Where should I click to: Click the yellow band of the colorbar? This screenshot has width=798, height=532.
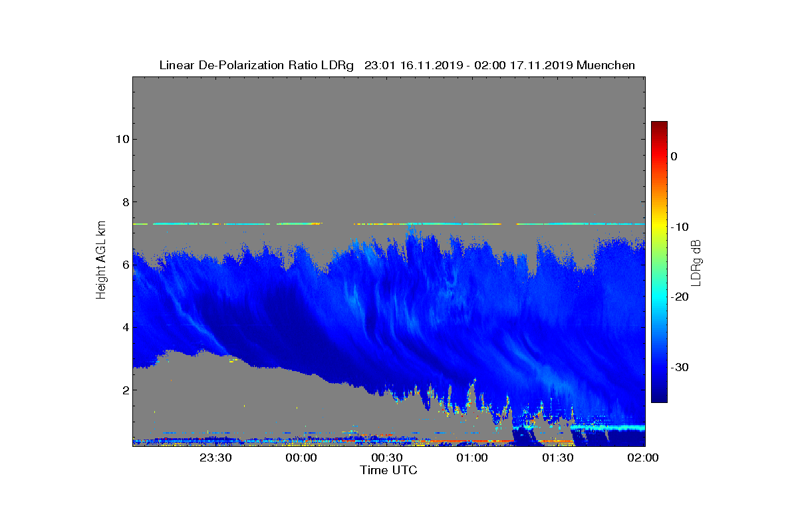pos(659,227)
